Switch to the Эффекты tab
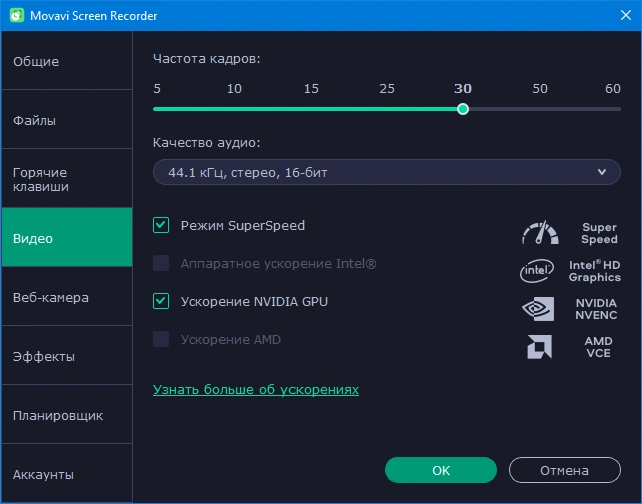This screenshot has height=504, width=642. 67,356
